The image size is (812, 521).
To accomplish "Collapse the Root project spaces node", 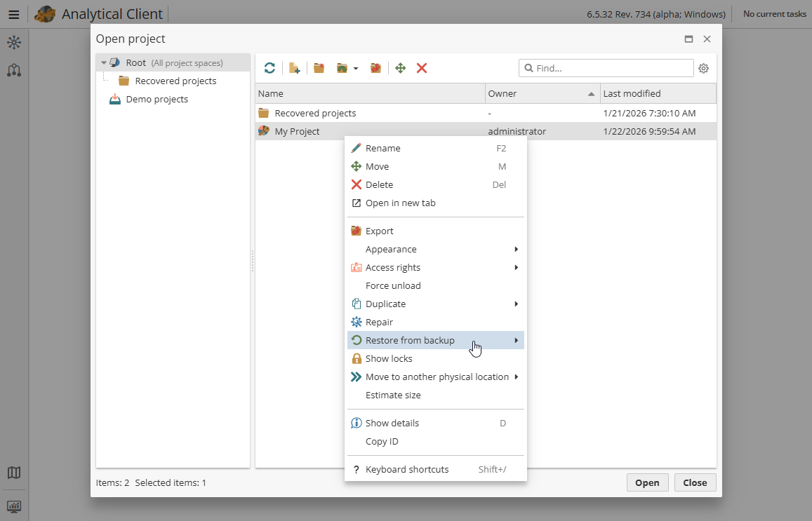I will pos(104,62).
